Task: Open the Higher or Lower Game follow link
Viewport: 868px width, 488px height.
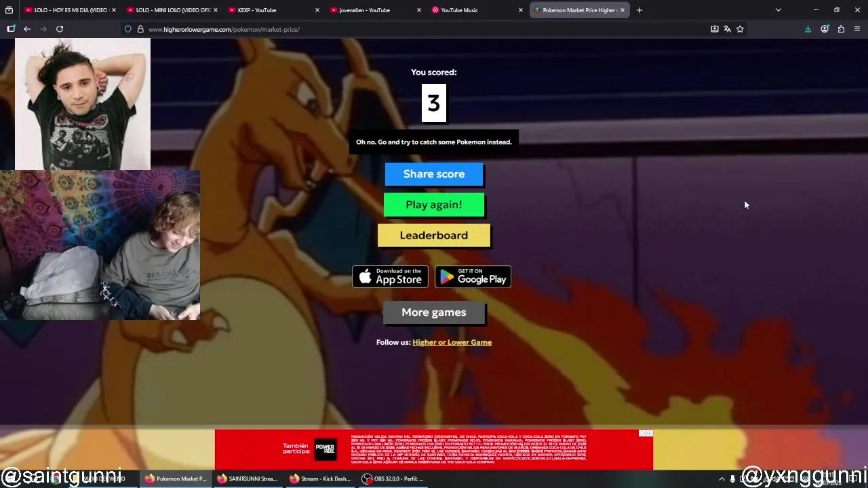Action: pyautogui.click(x=452, y=342)
